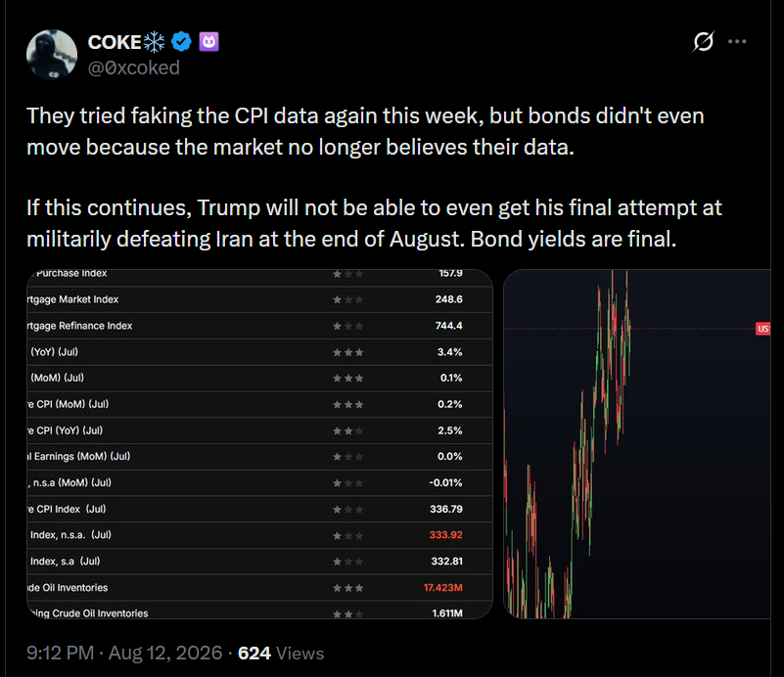Open the 9:12 PM Aug 12, 2026 timestamp
The height and width of the screenshot is (677, 784).
[x=124, y=653]
